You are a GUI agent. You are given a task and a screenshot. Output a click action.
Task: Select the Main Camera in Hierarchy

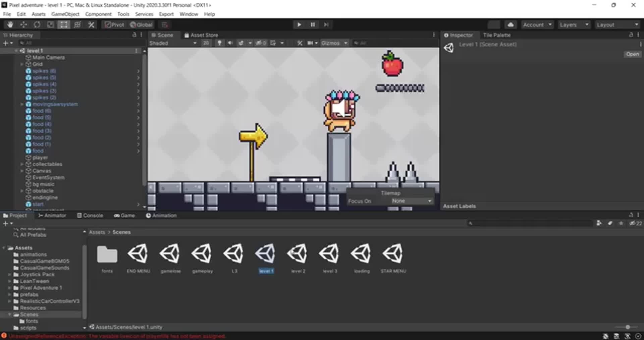48,57
